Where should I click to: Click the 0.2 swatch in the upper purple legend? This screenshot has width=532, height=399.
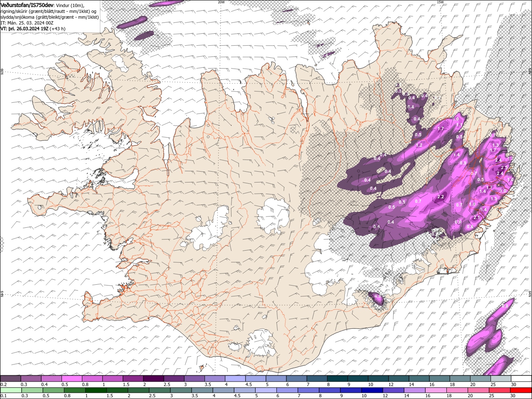[x=10, y=379]
